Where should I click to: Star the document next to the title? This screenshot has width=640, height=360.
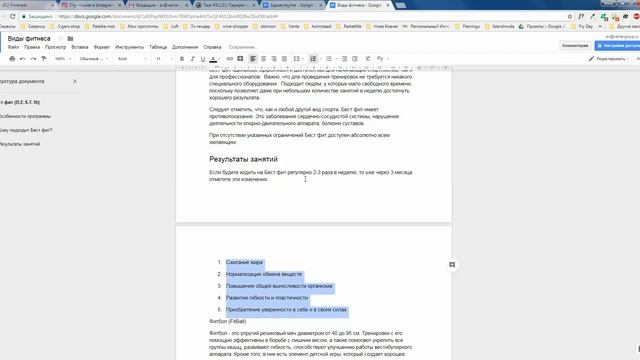tap(60, 38)
